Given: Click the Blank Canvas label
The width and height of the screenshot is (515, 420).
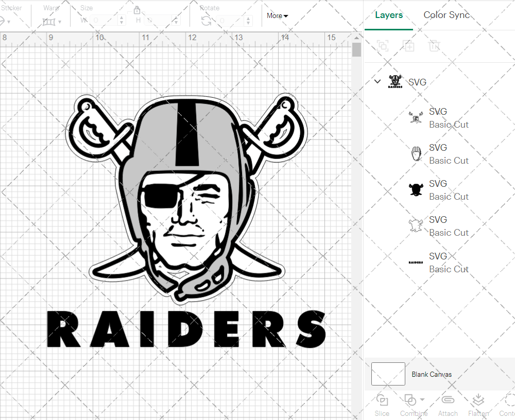Looking at the screenshot, I should pos(432,374).
